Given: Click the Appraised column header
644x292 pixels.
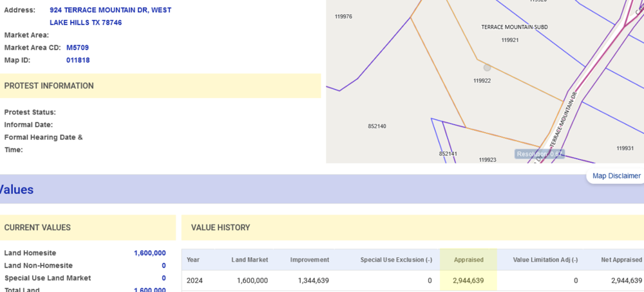Looking at the screenshot, I should tap(468, 260).
